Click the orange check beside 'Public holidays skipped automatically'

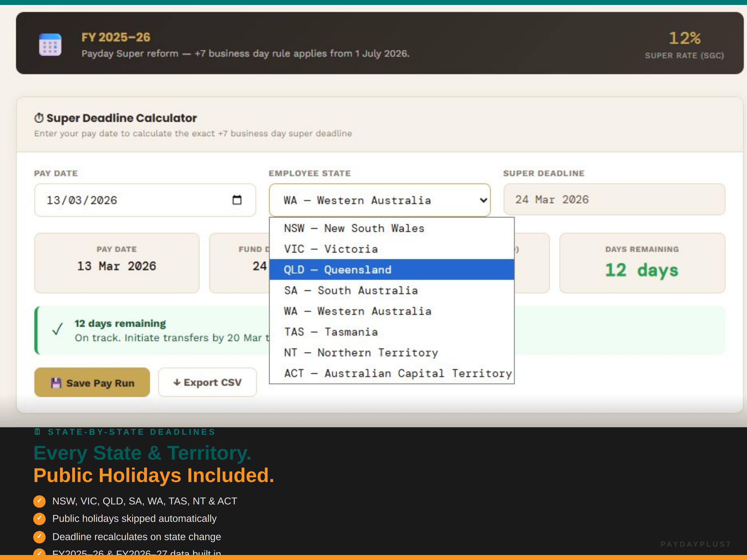tap(40, 519)
